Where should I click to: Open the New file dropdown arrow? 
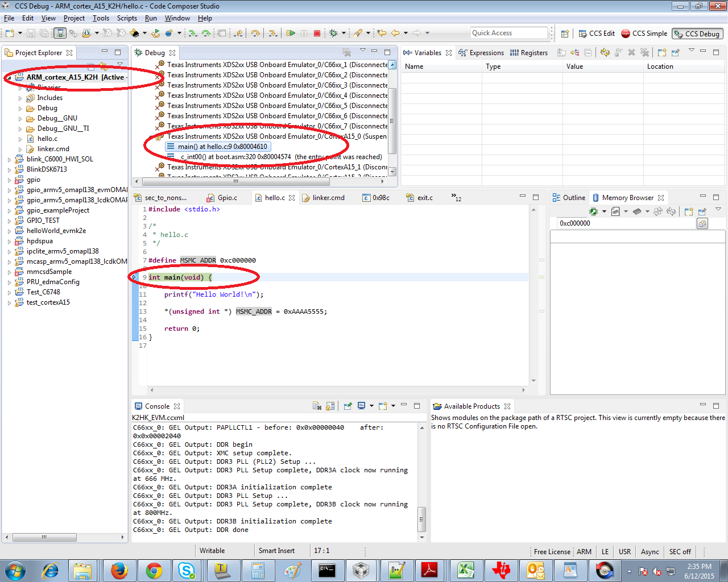(20, 33)
